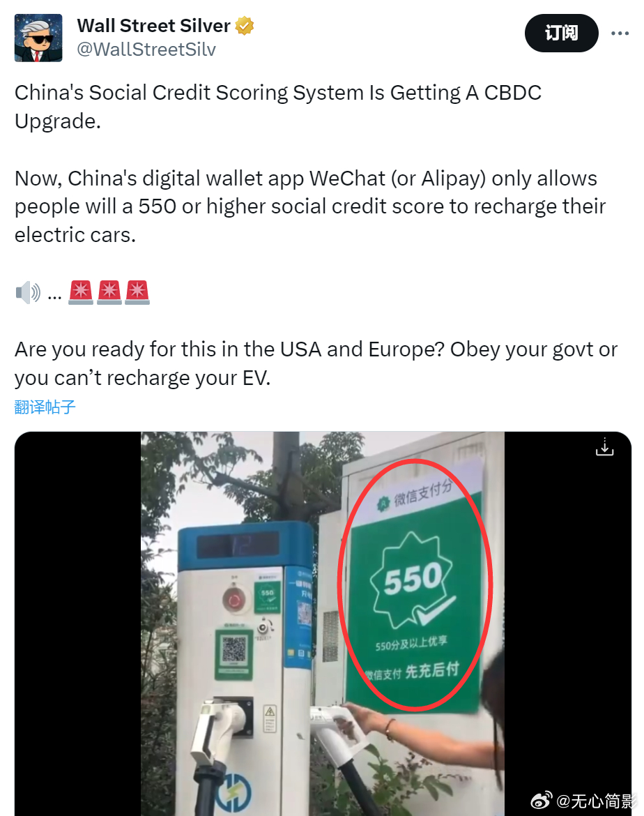The width and height of the screenshot is (644, 816).
Task: Click the red round button on the charger
Action: tap(234, 600)
